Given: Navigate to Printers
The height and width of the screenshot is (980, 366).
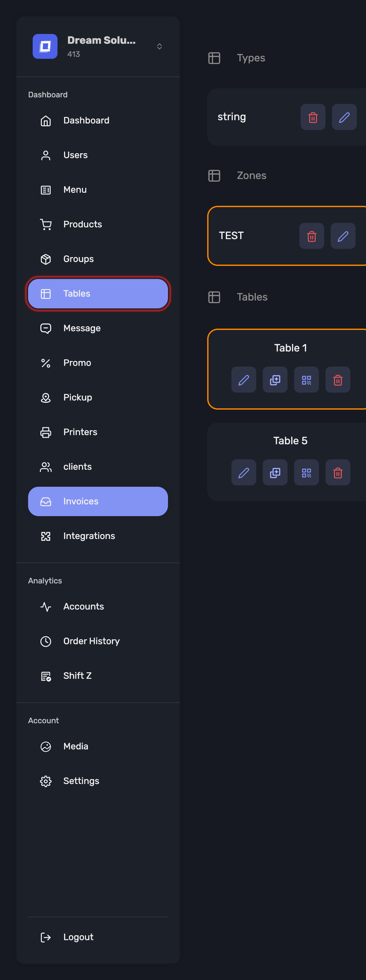Looking at the screenshot, I should point(98,432).
